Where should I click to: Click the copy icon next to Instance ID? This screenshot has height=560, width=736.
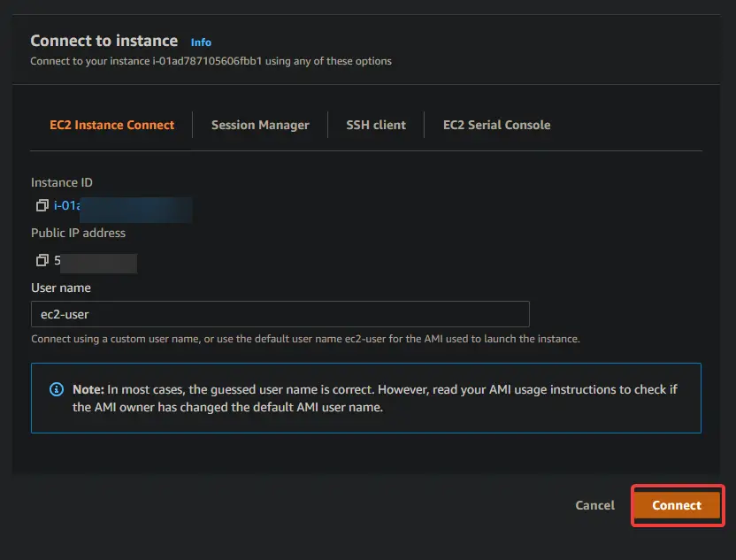[42, 205]
